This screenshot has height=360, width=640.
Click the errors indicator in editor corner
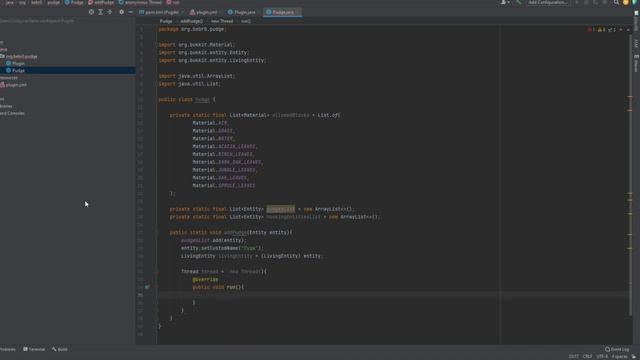pos(591,30)
